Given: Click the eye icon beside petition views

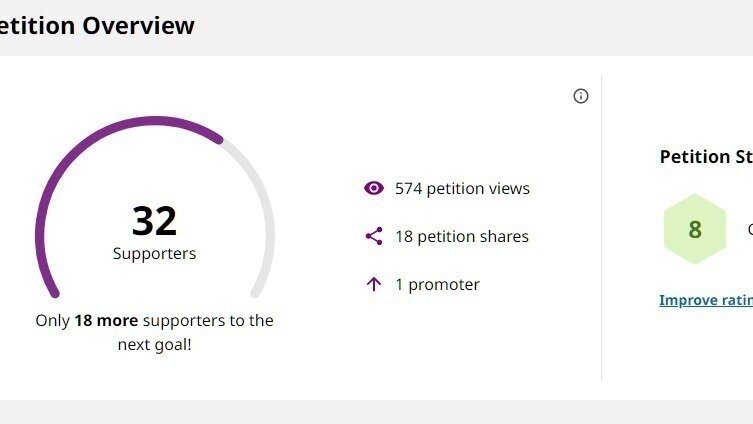Looking at the screenshot, I should pos(374,188).
